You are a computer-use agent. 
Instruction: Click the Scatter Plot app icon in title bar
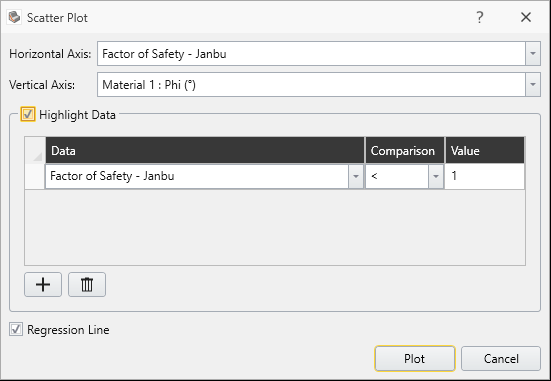14,17
